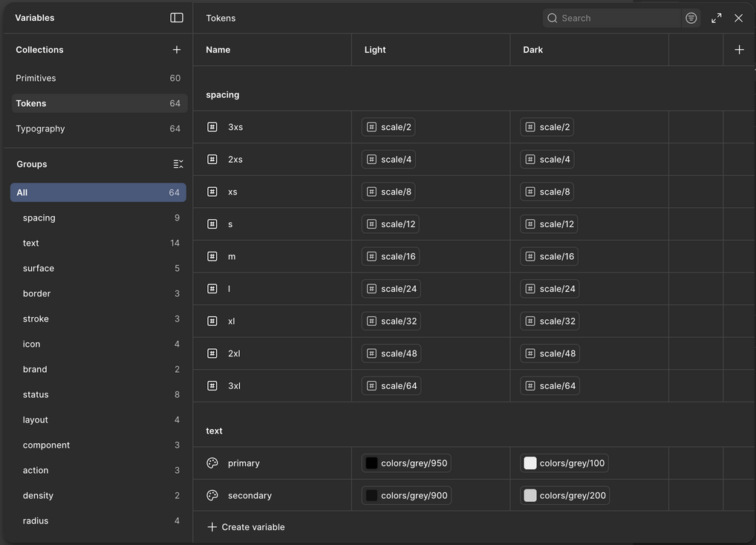Toggle the sidebar panel icon
This screenshot has height=545, width=756.
point(177,18)
